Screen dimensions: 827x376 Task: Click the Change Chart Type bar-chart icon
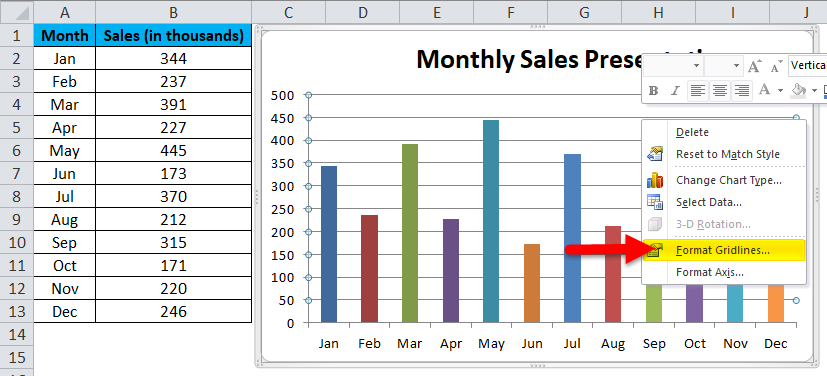click(x=655, y=180)
